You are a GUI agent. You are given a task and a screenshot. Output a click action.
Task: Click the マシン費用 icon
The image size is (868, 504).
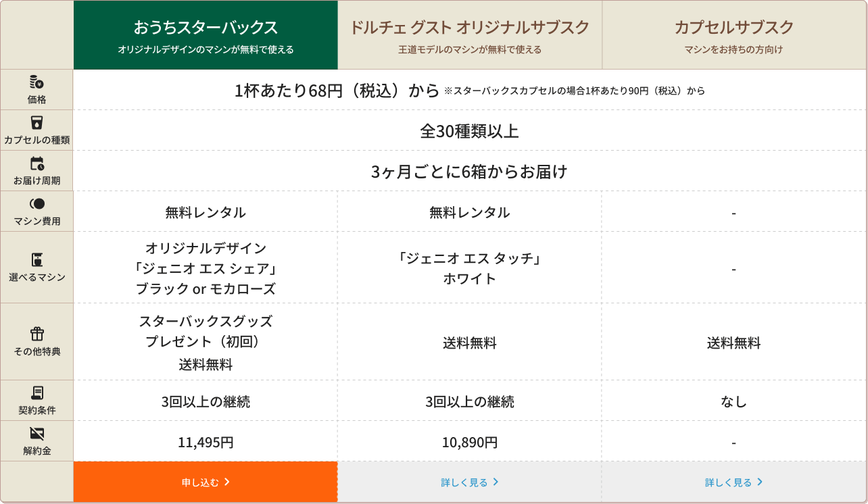37,203
